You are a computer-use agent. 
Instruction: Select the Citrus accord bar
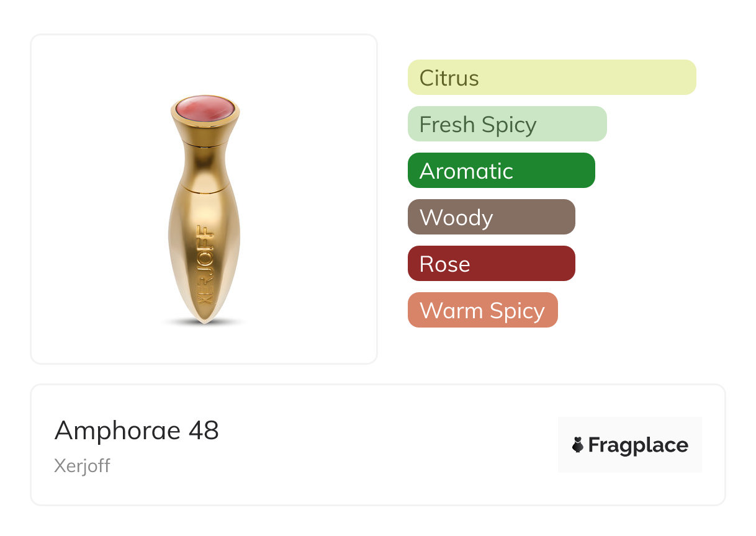coord(551,78)
